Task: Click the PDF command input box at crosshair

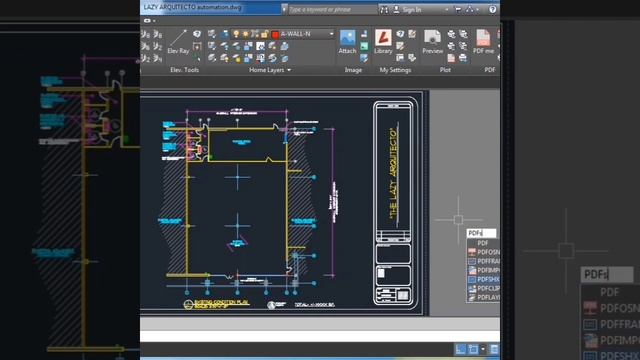Action: click(x=481, y=233)
